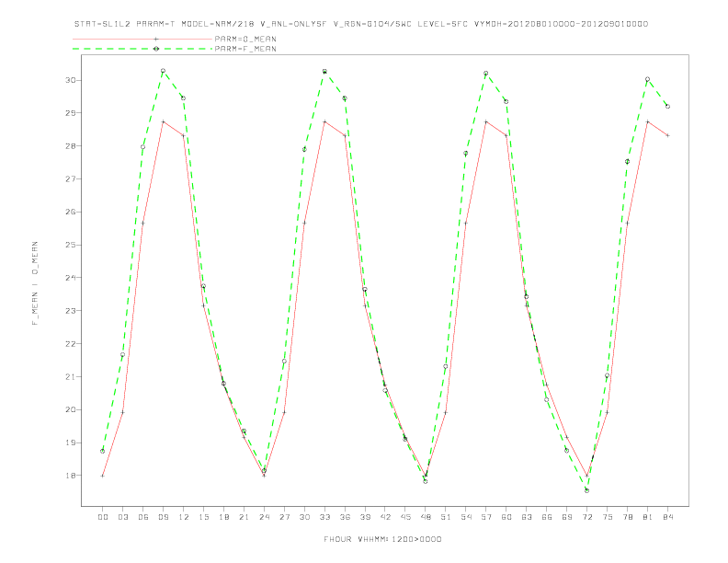The width and height of the screenshot is (728, 563).
Task: Click y-axis tick label 22
Action: click(x=70, y=344)
